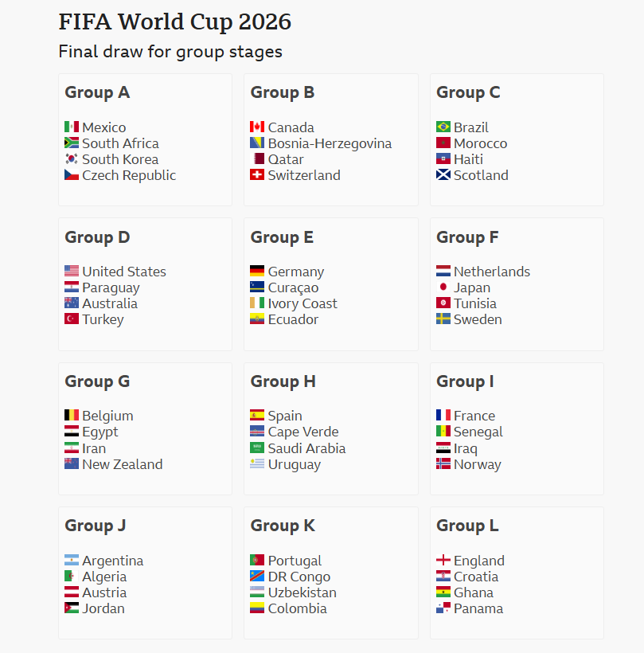Click the New Zealand team name

122,464
